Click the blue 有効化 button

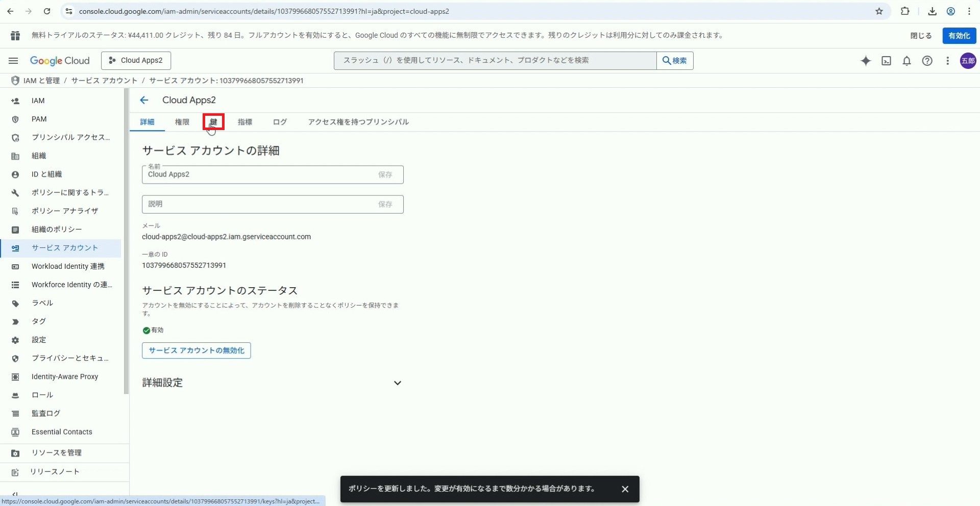[x=959, y=36]
